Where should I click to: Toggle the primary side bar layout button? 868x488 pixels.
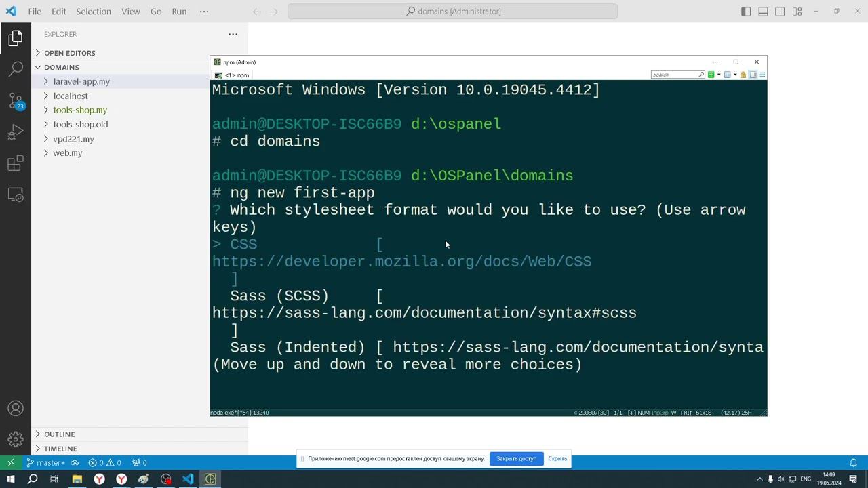pyautogui.click(x=746, y=12)
